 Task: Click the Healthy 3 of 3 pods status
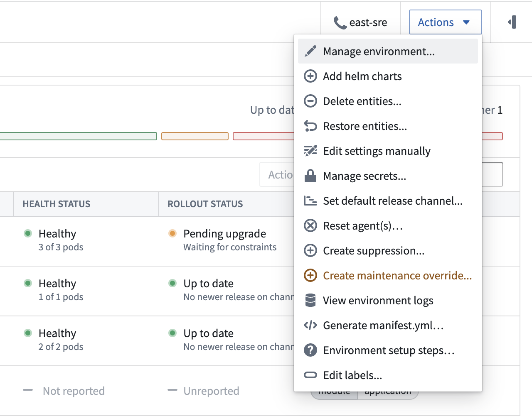click(x=54, y=240)
